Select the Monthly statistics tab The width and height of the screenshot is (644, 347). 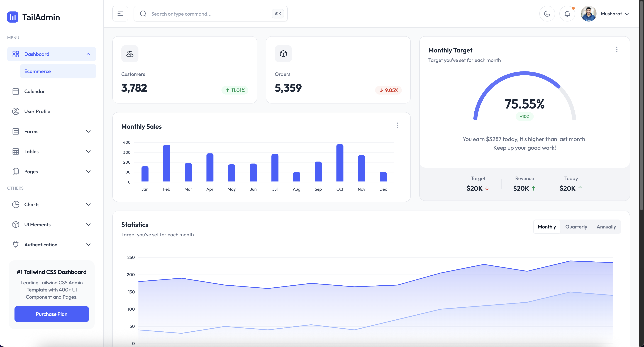coord(547,227)
